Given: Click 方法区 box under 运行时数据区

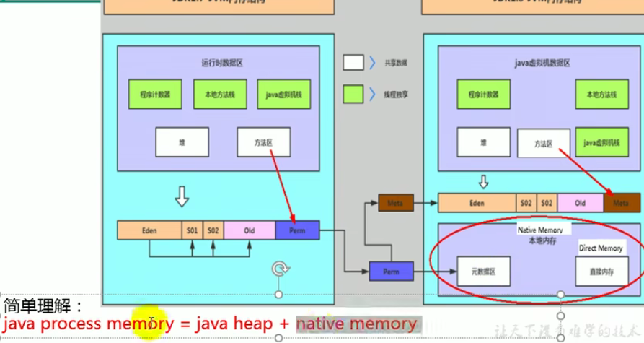Looking at the screenshot, I should (x=264, y=142).
